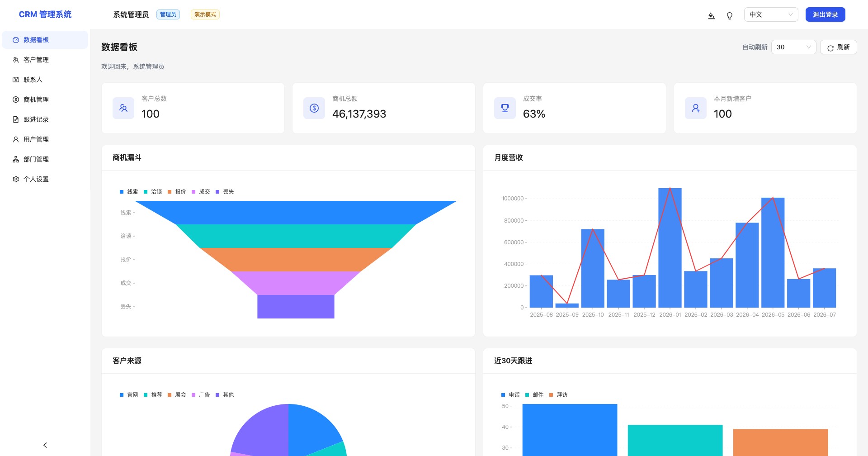Click the theme color paint bucket icon
This screenshot has width=868, height=456.
tap(711, 15)
